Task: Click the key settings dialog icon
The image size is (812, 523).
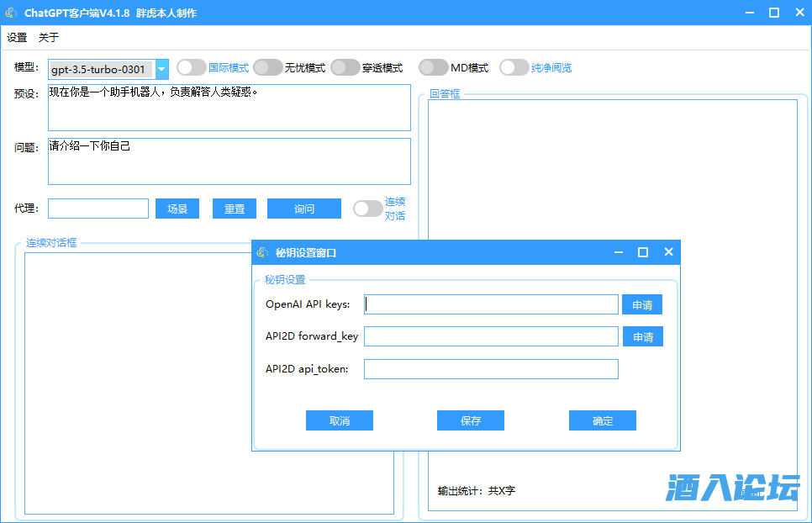Action: (x=263, y=252)
